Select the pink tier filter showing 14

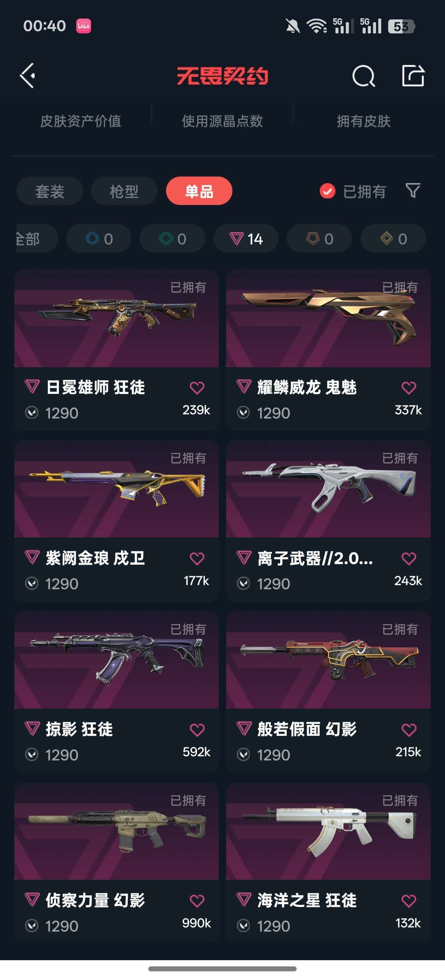point(246,238)
